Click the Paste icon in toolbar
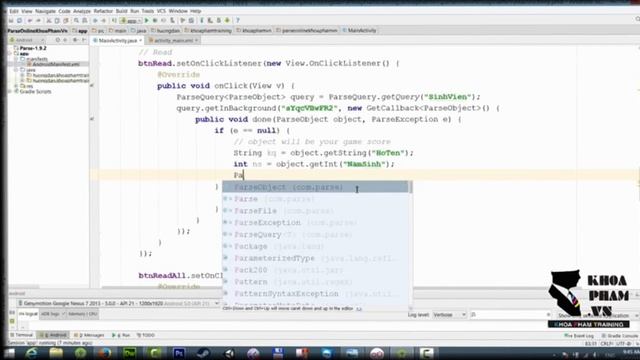 [66, 20]
